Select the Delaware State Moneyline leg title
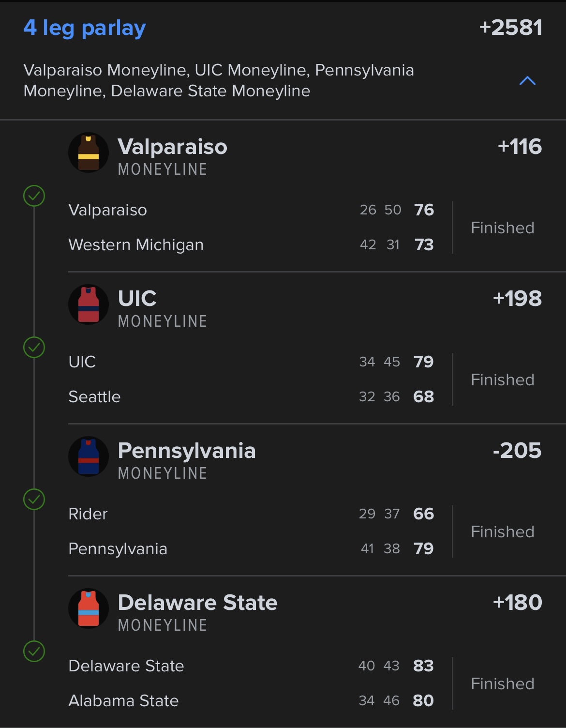The image size is (566, 728). pos(197,603)
